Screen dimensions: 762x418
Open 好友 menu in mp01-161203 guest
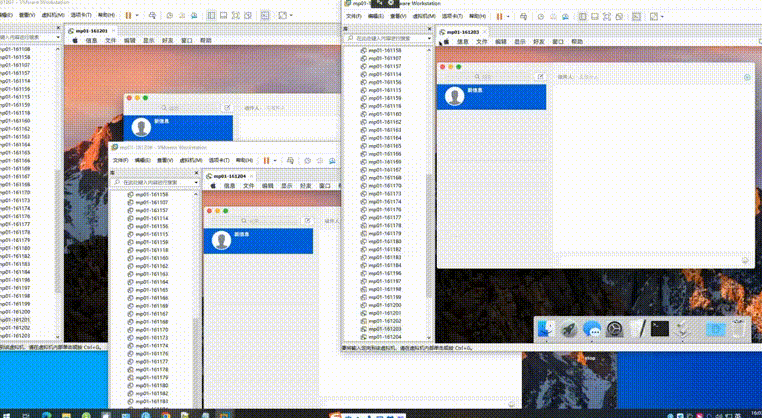(x=538, y=42)
